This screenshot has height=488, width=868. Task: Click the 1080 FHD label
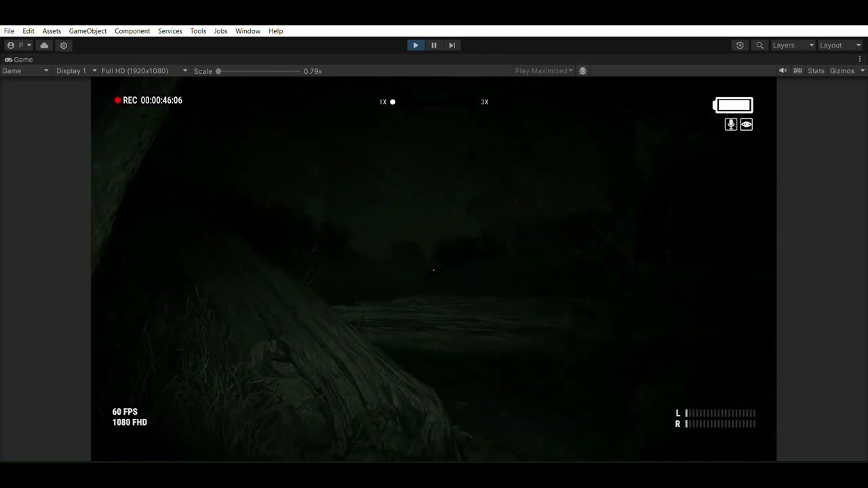(130, 422)
